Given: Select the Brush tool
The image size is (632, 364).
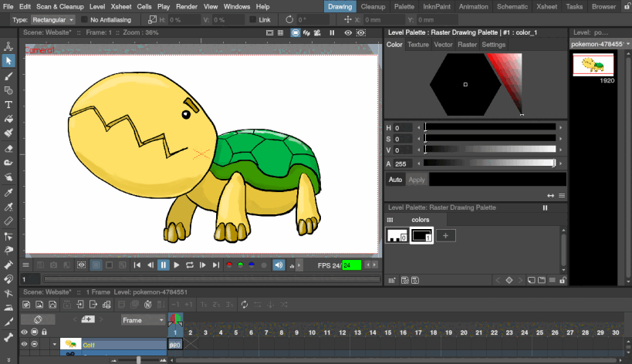Looking at the screenshot, I should coord(8,76).
